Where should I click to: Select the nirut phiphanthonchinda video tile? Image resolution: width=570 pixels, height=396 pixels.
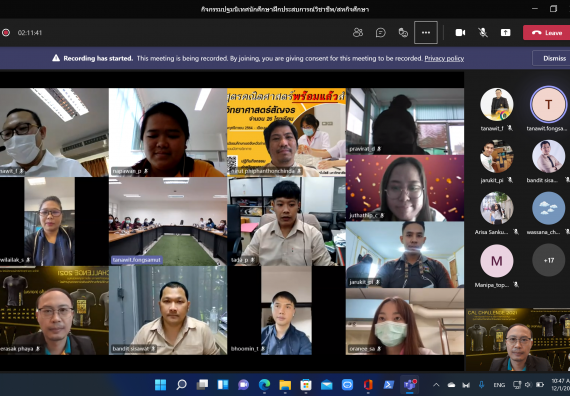pyautogui.click(x=286, y=132)
